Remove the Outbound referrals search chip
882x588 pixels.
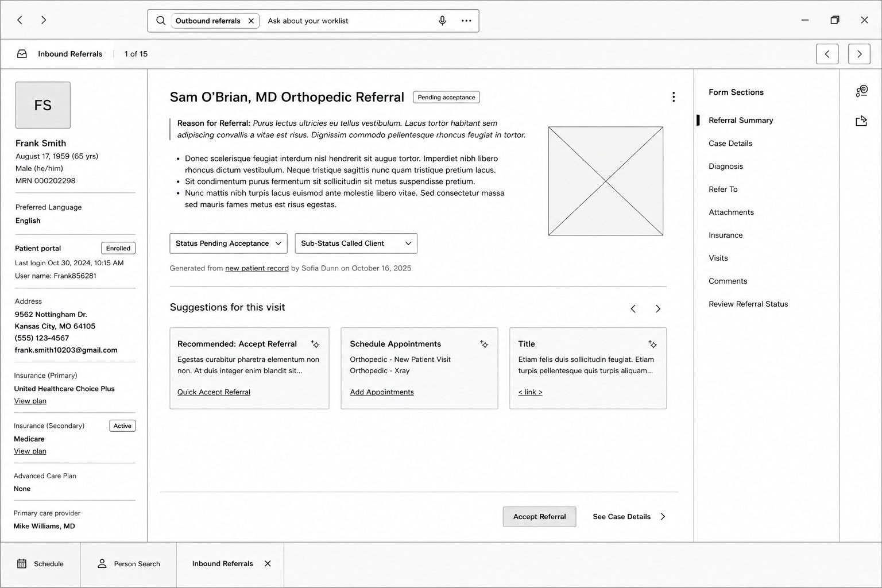coord(251,21)
